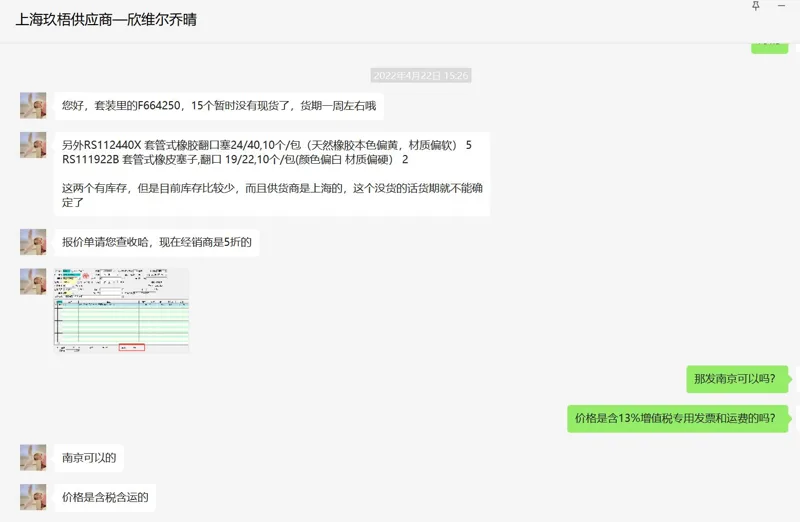The image size is (800, 522).
Task: Click sender avatar beside the quotation image
Action: (33, 282)
